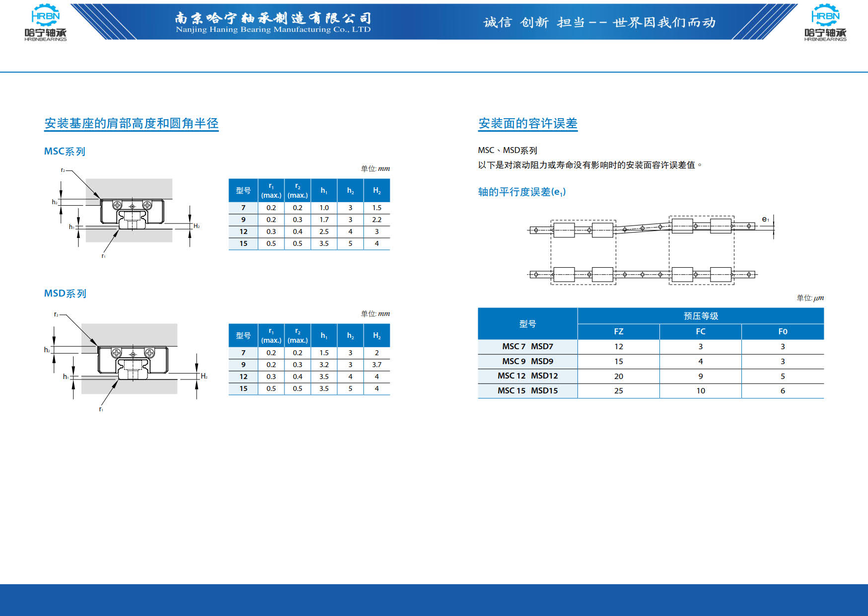This screenshot has height=616, width=868.
Task: Select the MSD系列 subheading
Action: click(x=65, y=294)
